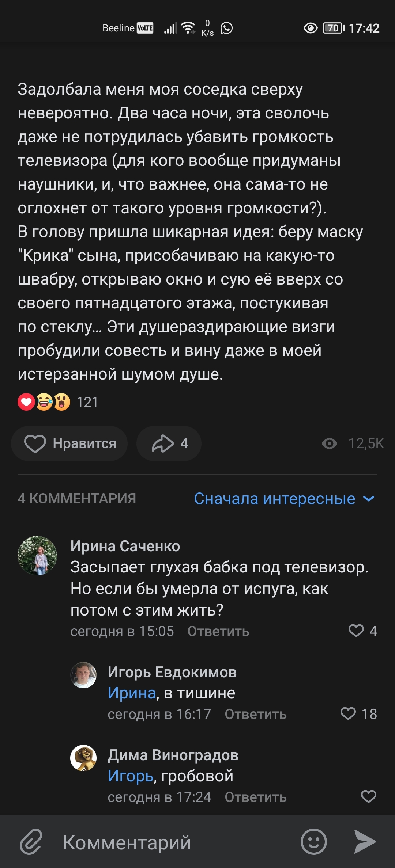Tap the paperclip attachment icon
Screen dimensions: 395x868
(x=31, y=842)
